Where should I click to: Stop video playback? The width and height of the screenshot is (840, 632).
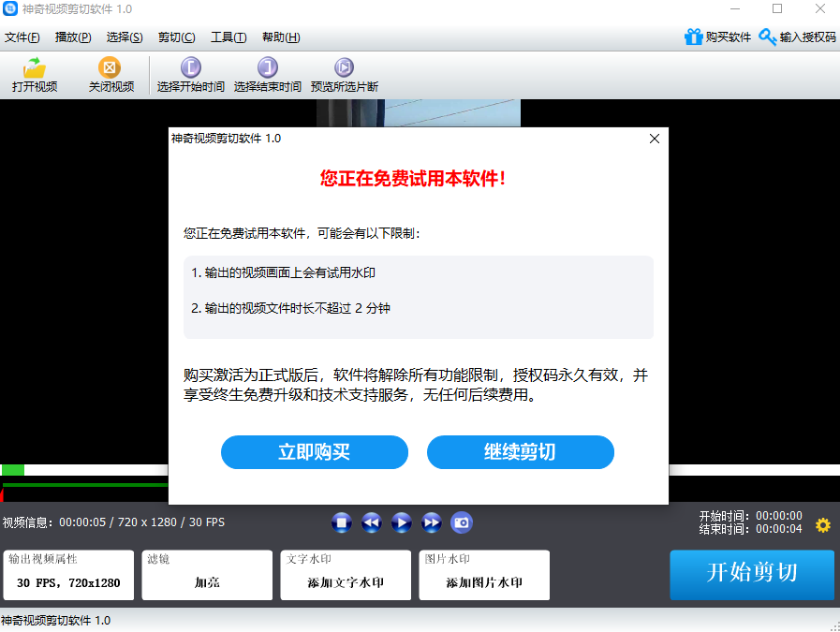(341, 522)
